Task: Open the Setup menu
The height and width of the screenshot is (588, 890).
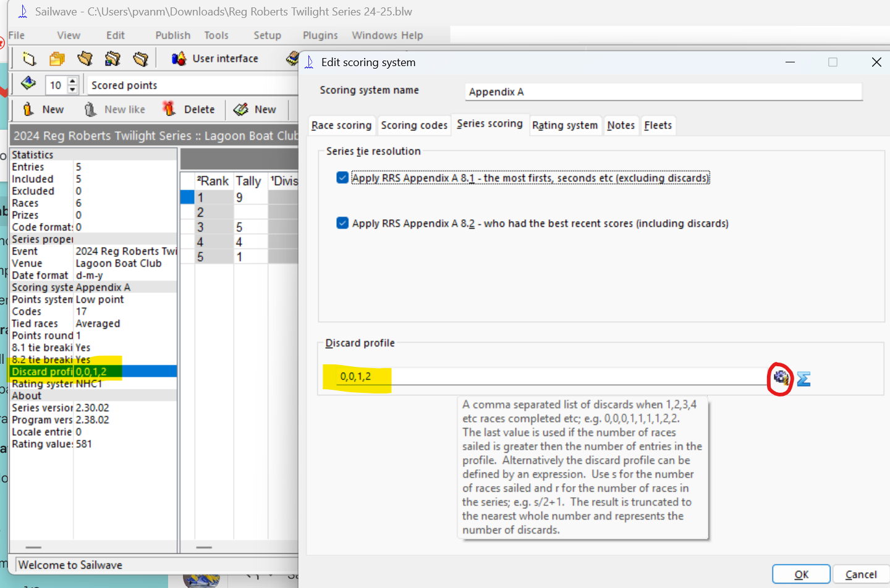Action: coord(268,35)
